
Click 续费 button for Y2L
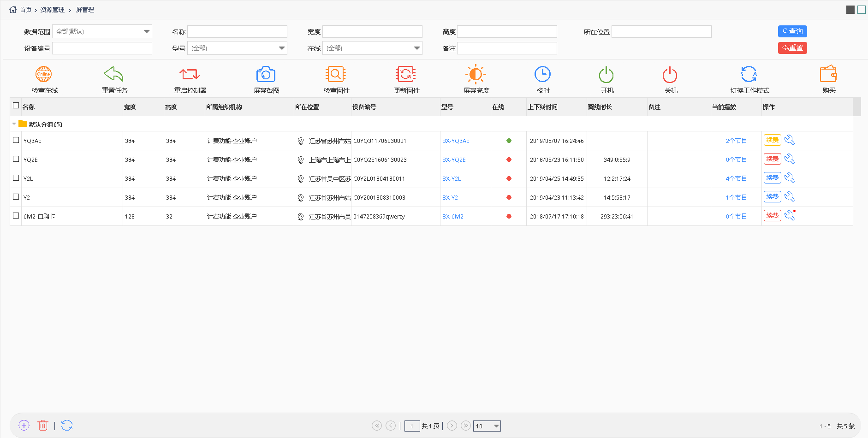[773, 178]
